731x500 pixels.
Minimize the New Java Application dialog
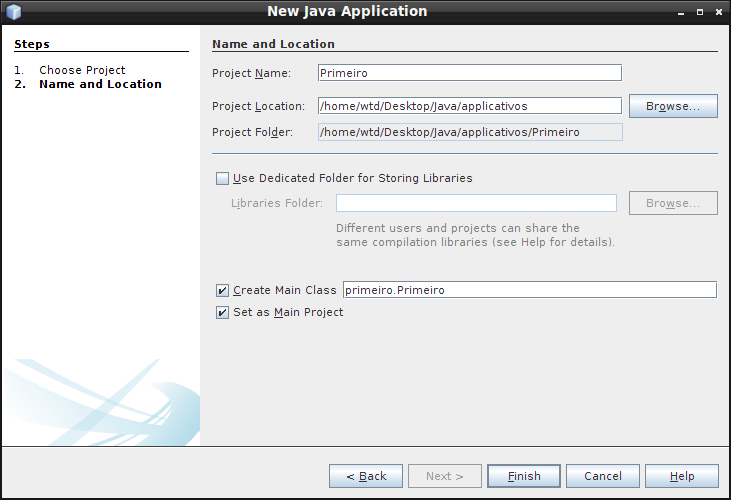click(x=681, y=13)
